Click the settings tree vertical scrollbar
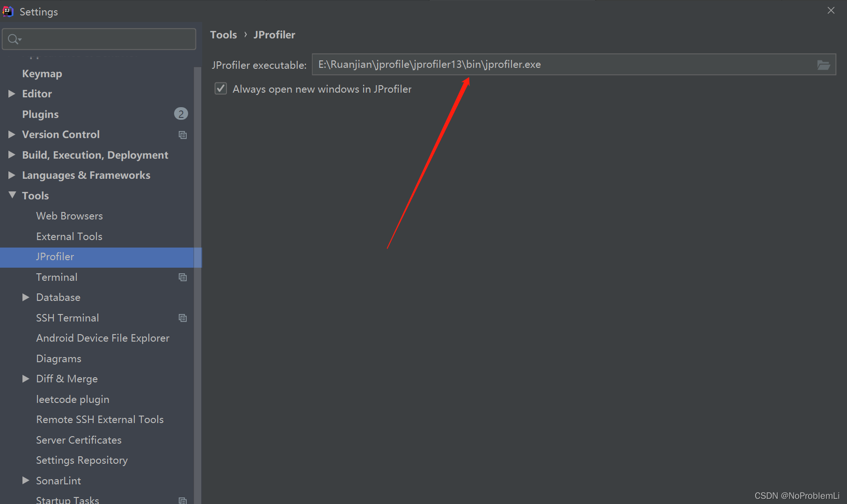 pyautogui.click(x=197, y=285)
